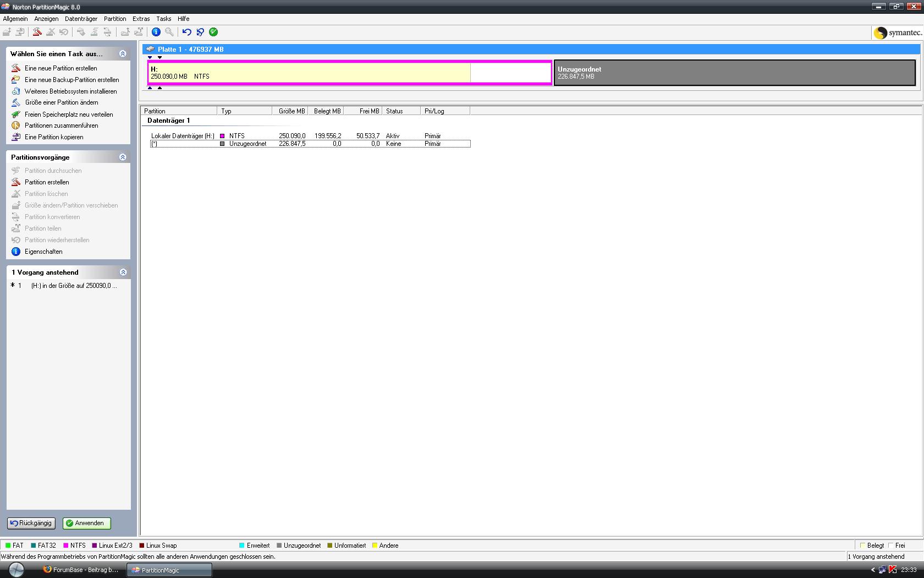Collapse the '1 Vorgang anstehend' panel
The image size is (924, 578).
tap(123, 272)
